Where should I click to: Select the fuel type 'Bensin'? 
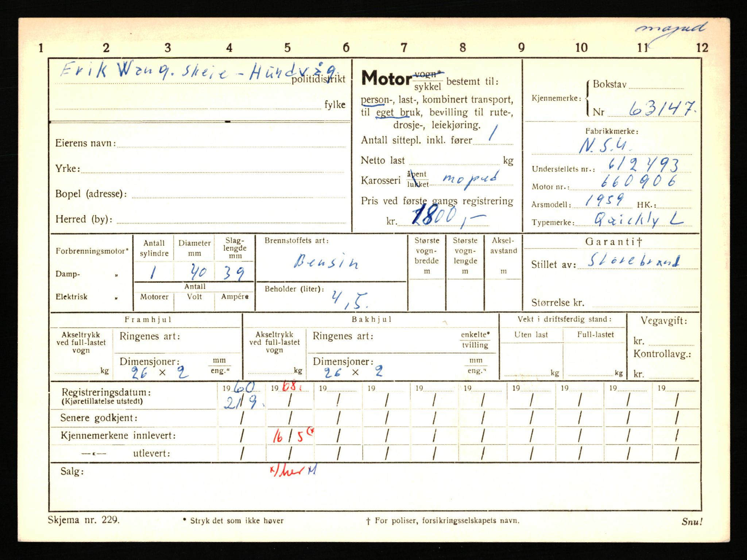coord(326,261)
